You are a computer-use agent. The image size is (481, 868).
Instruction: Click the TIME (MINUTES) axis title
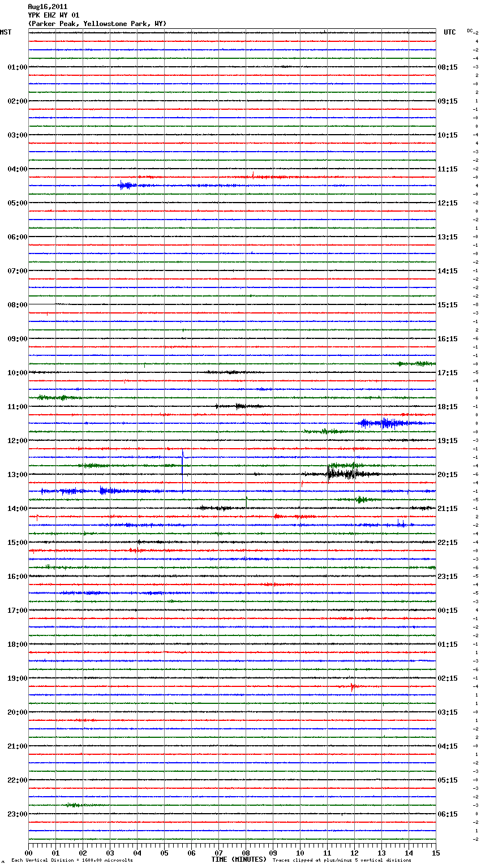tap(239, 860)
